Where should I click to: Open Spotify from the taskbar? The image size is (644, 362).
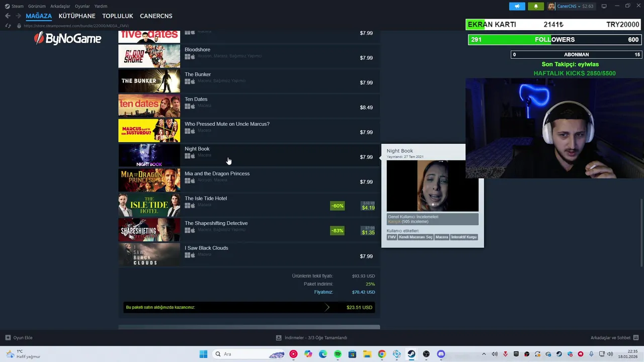click(338, 354)
